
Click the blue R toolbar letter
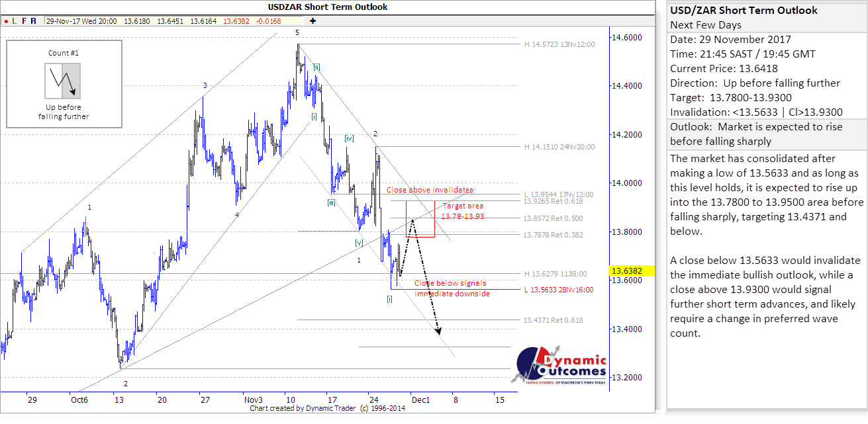click(34, 21)
